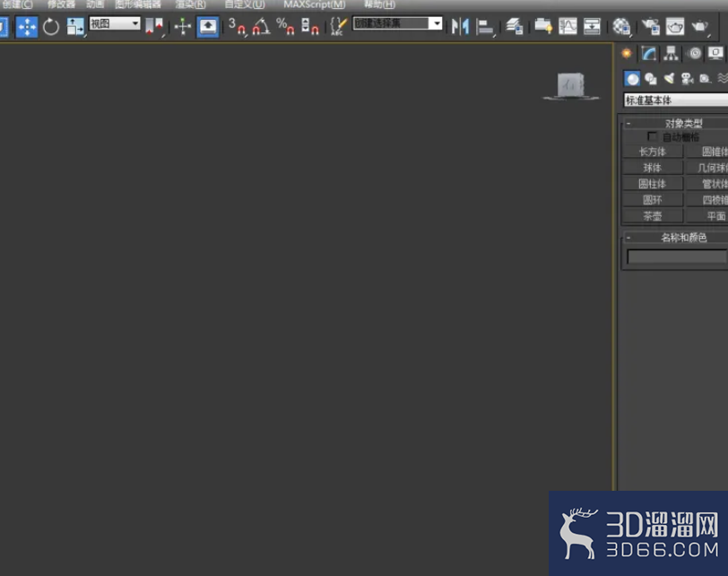728x576 pixels.
Task: Open the Rendered Frame Window
Action: (674, 27)
